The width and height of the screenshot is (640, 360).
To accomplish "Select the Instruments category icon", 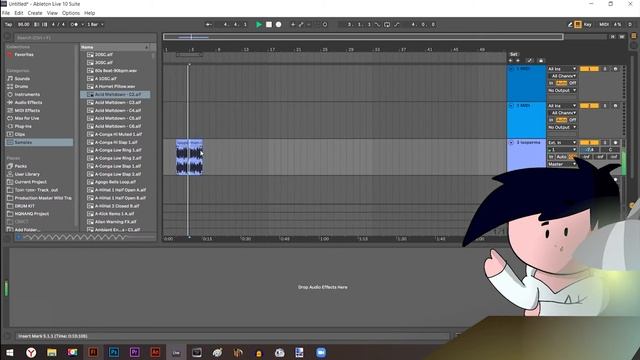I will (10, 94).
